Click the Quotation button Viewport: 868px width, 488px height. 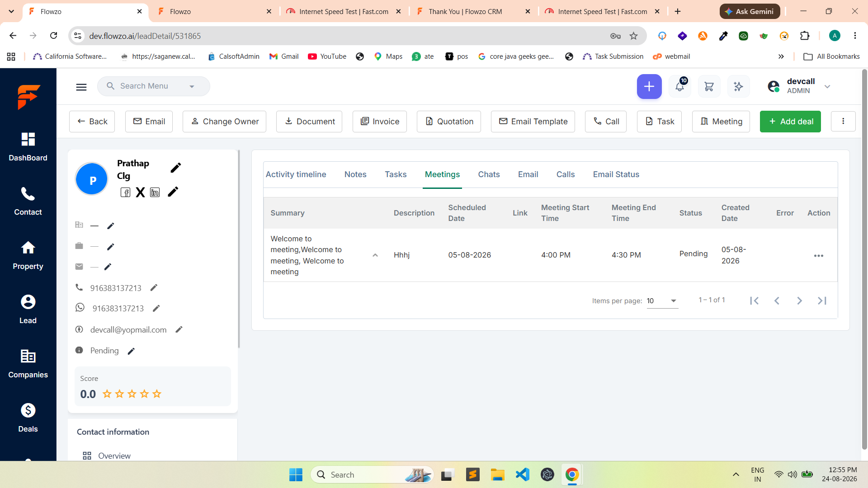[x=449, y=122]
